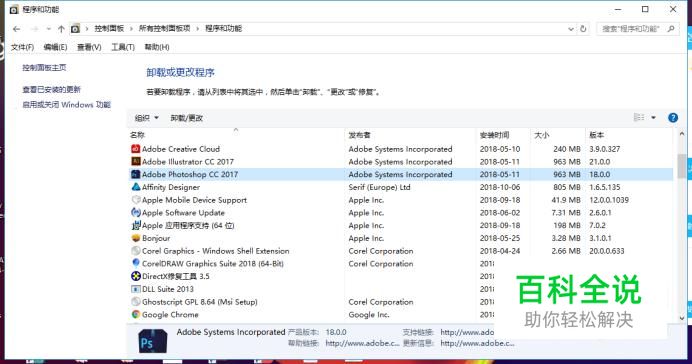Refresh the Programs and Features list
The height and width of the screenshot is (364, 692).
[x=583, y=29]
